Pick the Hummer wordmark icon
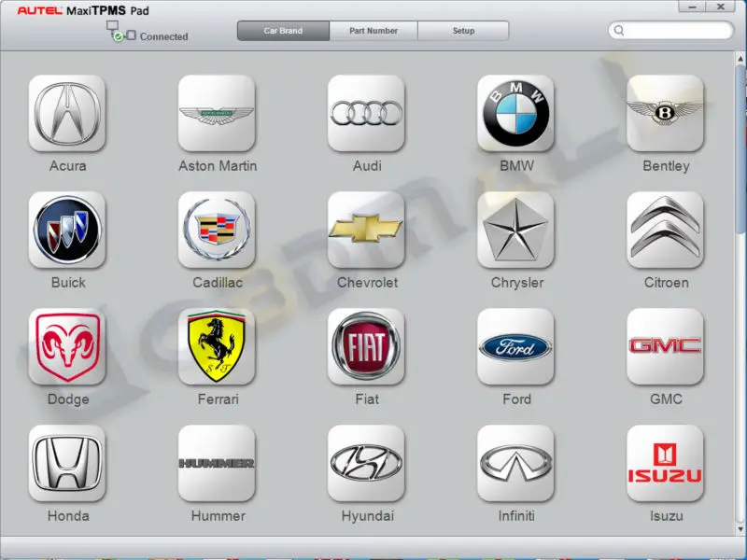747x560 pixels. pyautogui.click(x=217, y=463)
